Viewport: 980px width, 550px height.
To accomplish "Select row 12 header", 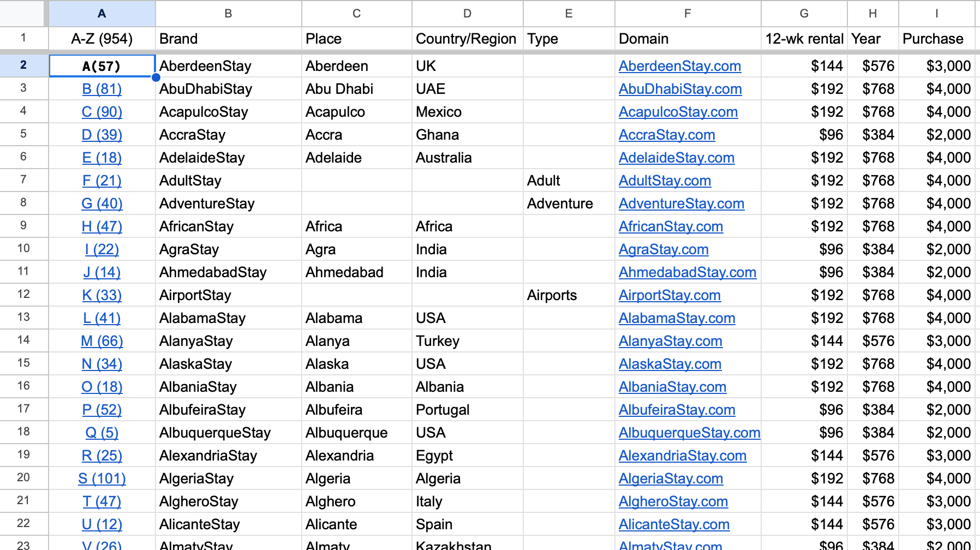I will [23, 295].
